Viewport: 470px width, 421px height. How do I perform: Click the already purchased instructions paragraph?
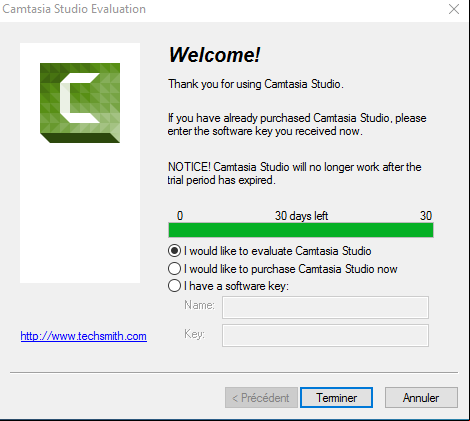click(x=297, y=124)
